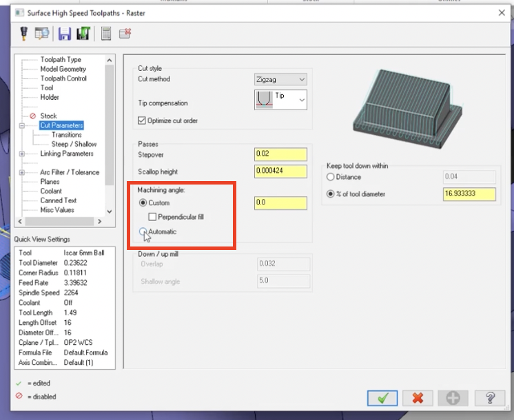Screen dimensions: 514x420
Task: Open help with question mark button
Action: click(x=490, y=398)
